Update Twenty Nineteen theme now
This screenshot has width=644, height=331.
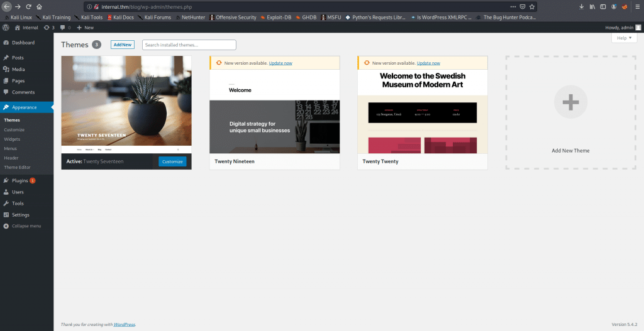(x=280, y=63)
